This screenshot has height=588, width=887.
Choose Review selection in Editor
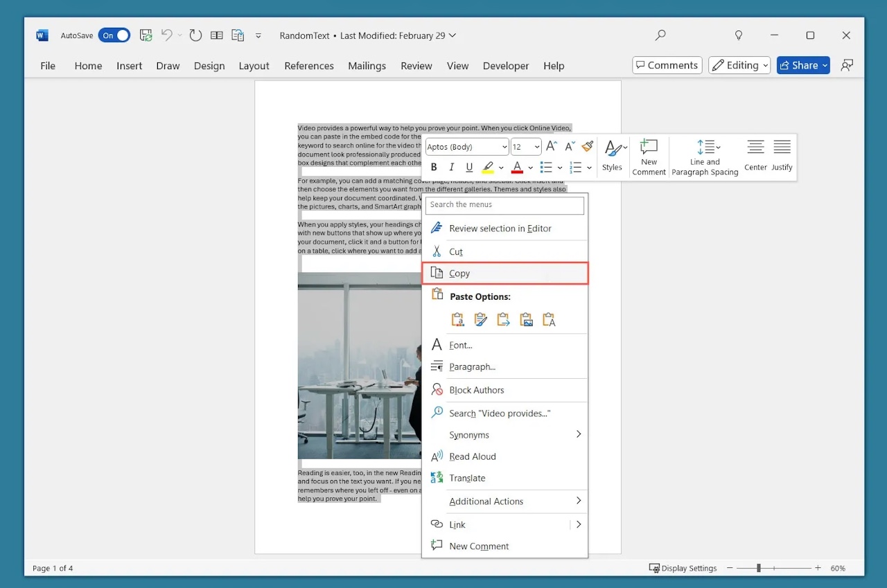click(x=505, y=229)
